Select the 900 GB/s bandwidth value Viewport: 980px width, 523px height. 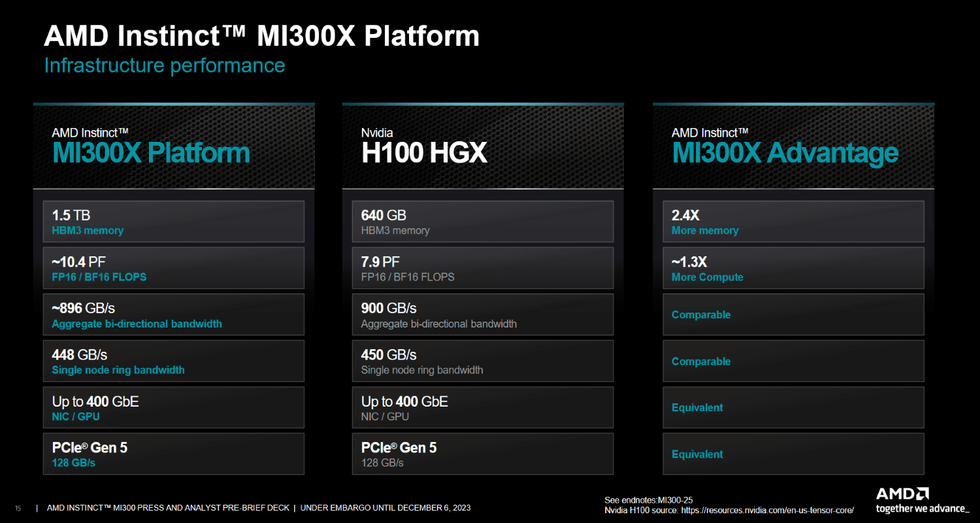click(389, 308)
